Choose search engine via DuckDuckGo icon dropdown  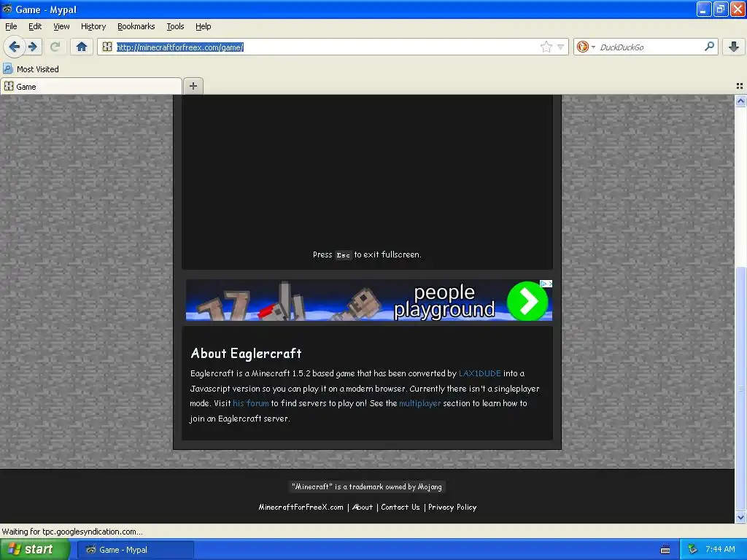[586, 47]
